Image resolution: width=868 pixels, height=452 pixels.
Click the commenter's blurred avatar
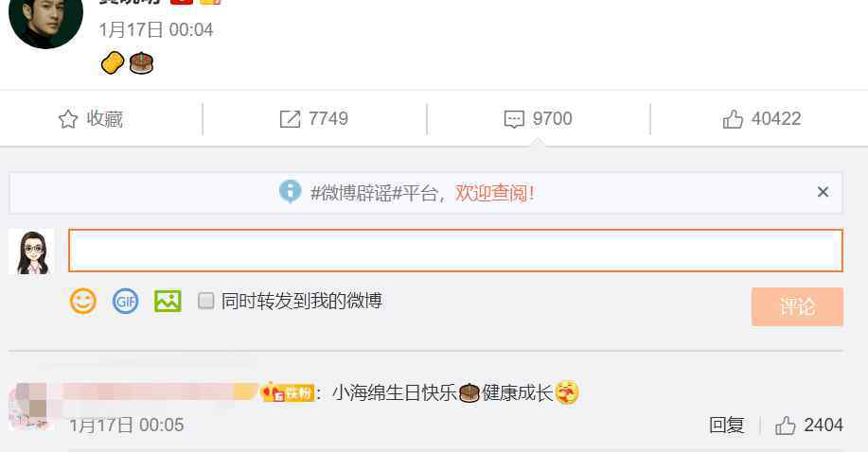point(31,407)
